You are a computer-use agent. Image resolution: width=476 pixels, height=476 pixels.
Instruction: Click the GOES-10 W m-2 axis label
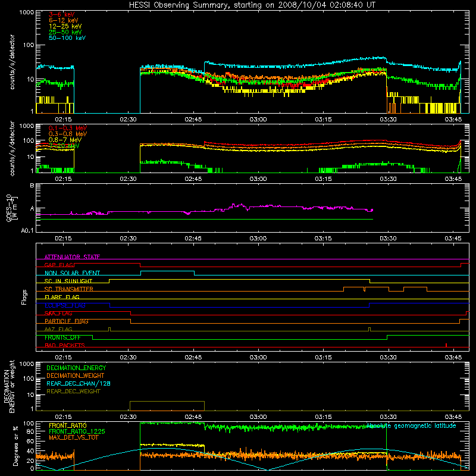tap(12, 208)
